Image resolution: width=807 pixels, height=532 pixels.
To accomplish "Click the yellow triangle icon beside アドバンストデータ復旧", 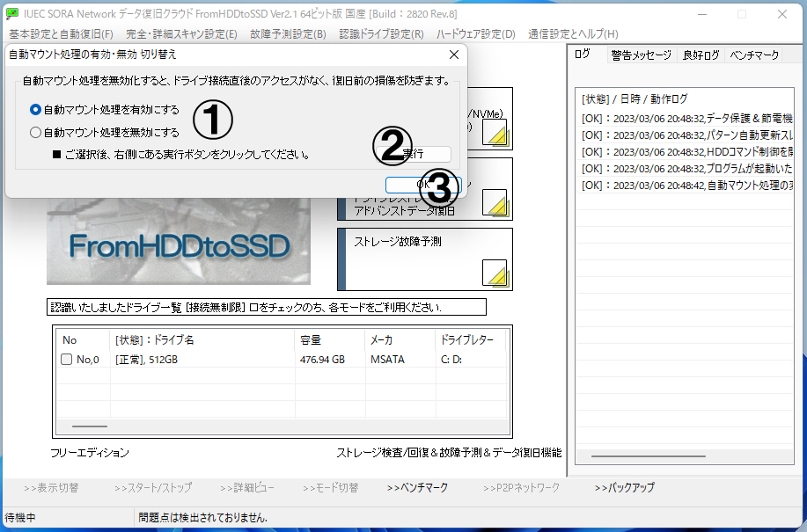I will coord(495,202).
